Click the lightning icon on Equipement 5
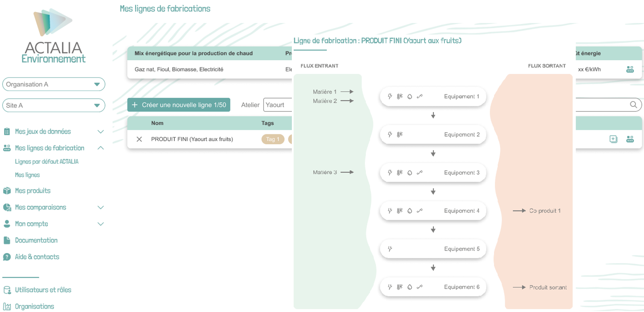 pos(390,249)
